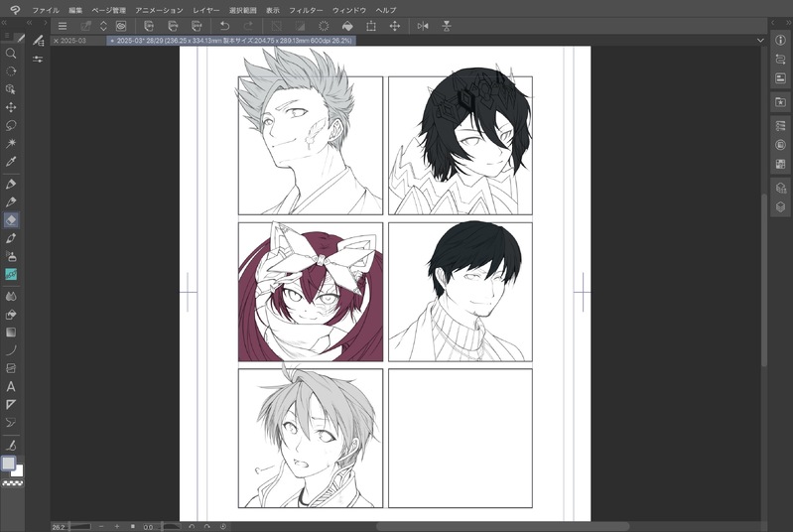Collapse the right palette dock arrows
The image size is (793, 532).
788,23
